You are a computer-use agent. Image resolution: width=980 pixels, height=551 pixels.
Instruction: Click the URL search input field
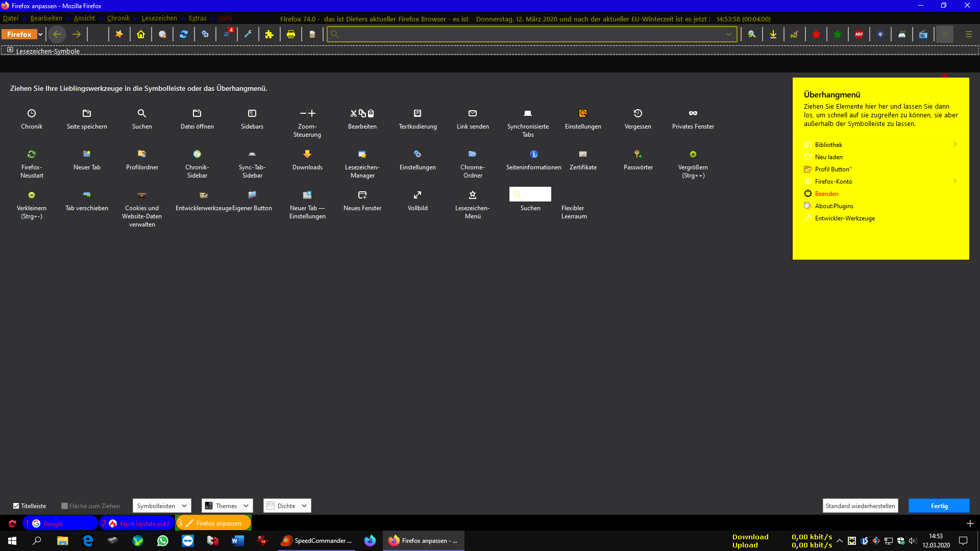point(531,34)
